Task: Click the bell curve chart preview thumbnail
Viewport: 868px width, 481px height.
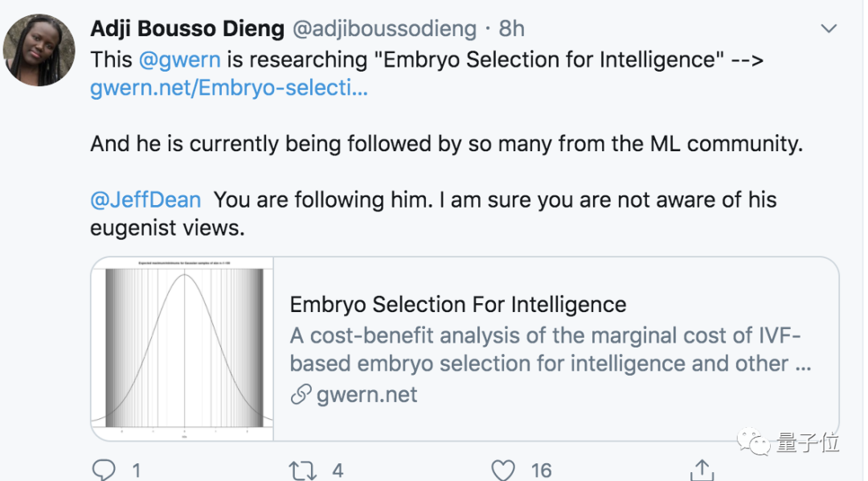Action: pyautogui.click(x=183, y=349)
